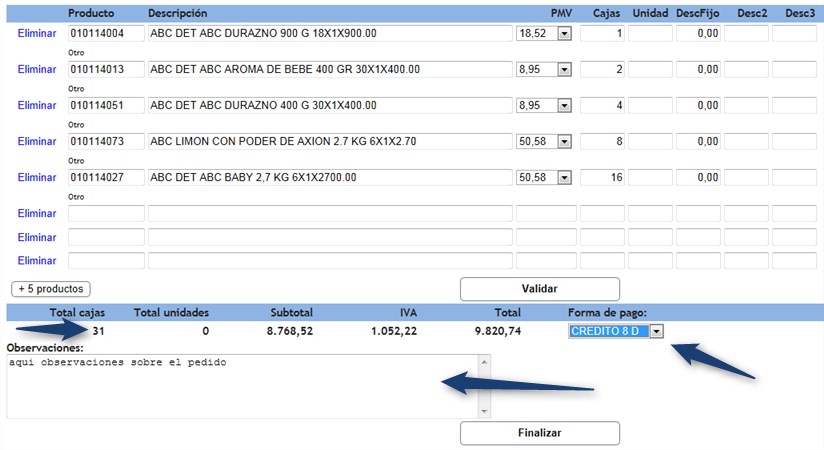The image size is (824, 450).
Task: Click the Observaciones scrollbar up arrow
Action: tap(484, 362)
